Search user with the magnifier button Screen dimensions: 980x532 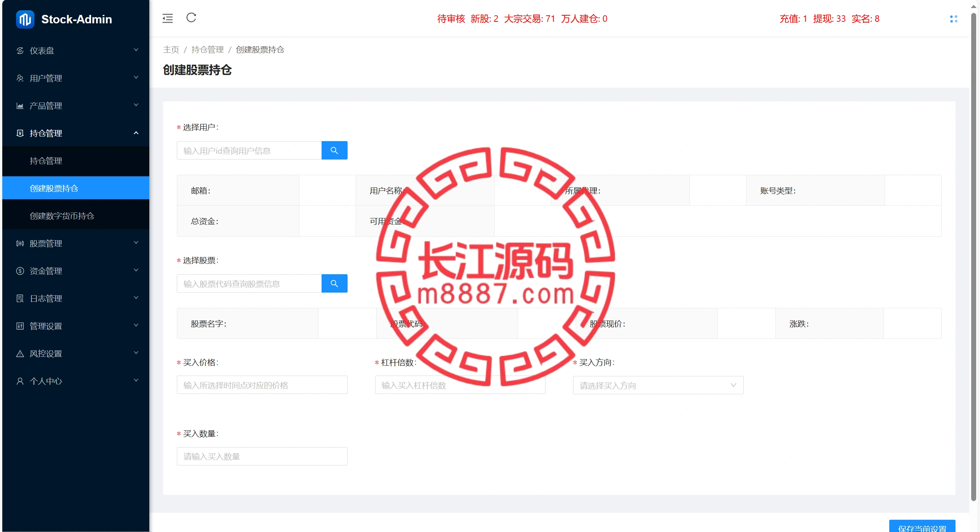click(334, 150)
